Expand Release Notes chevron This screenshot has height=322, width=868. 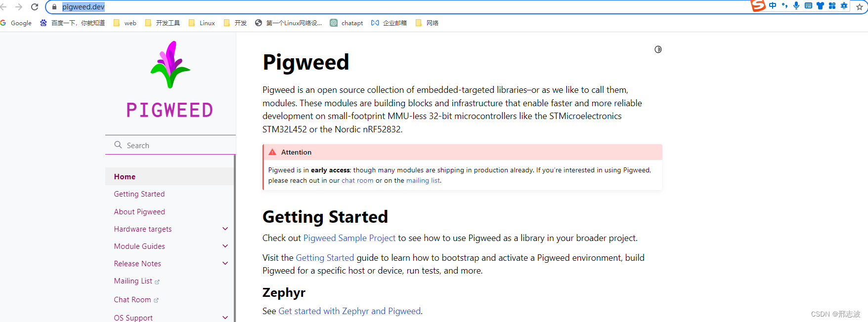pyautogui.click(x=225, y=263)
